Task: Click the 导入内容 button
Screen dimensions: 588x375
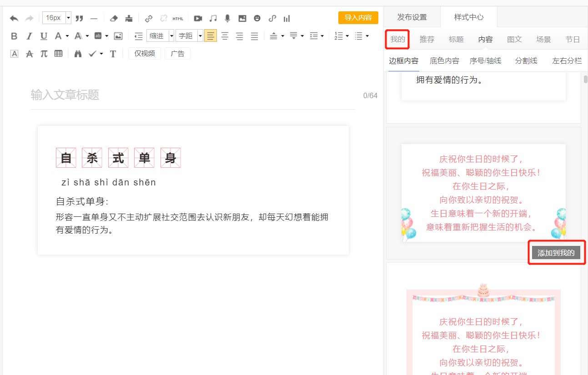Action: 358,18
